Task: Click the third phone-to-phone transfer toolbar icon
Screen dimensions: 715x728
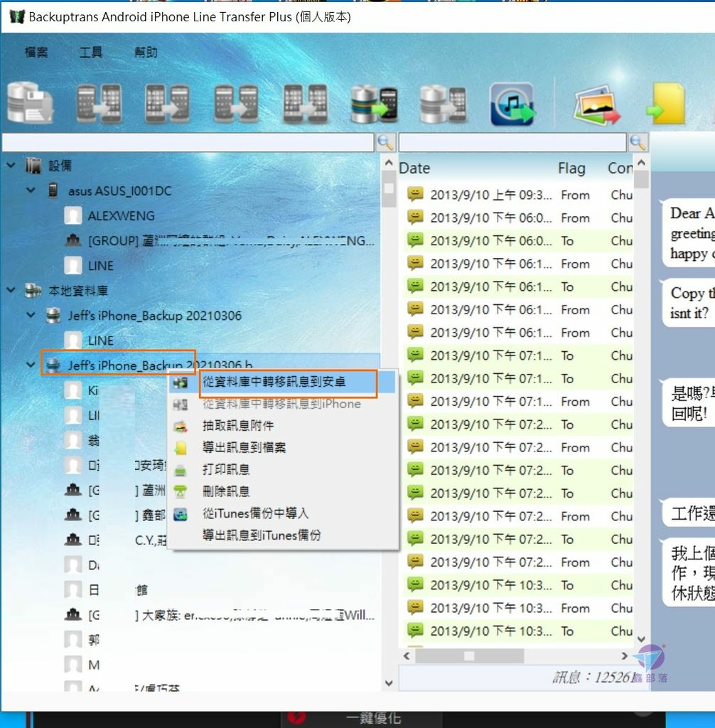Action: [x=236, y=103]
